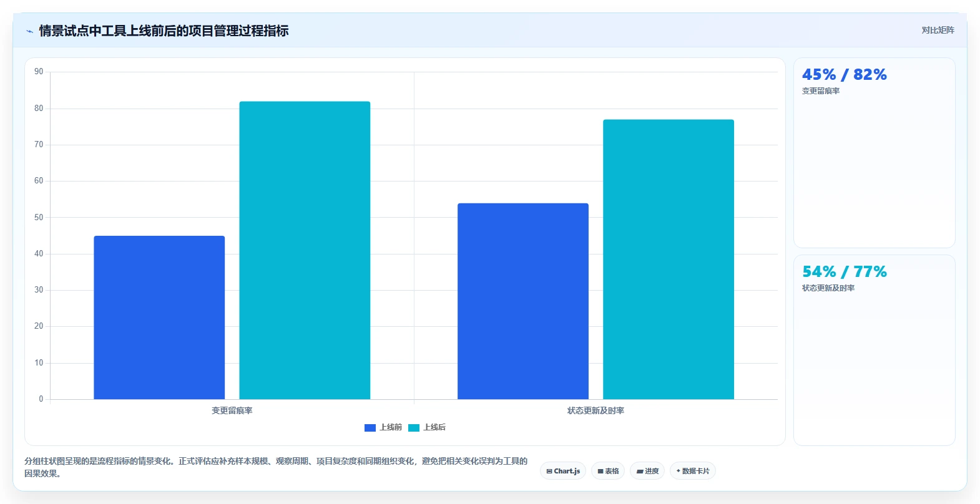Click the lightning icon beside the header title
Image resolution: width=980 pixels, height=504 pixels.
click(x=29, y=31)
